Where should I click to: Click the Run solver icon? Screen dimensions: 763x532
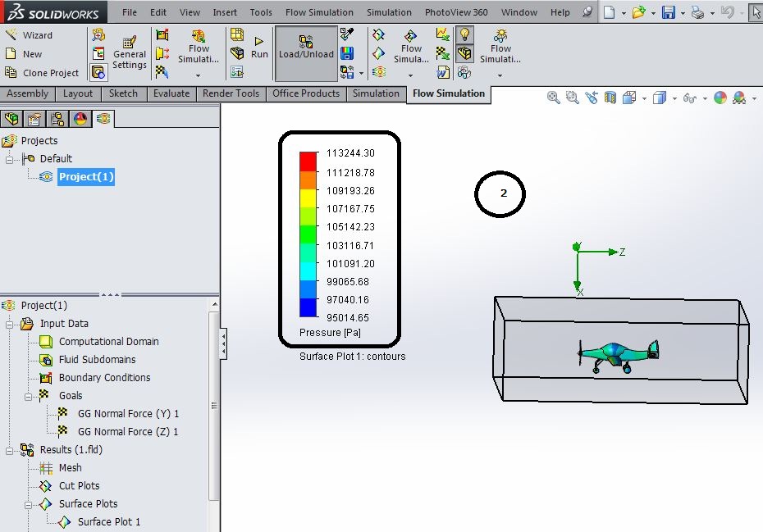tap(259, 41)
